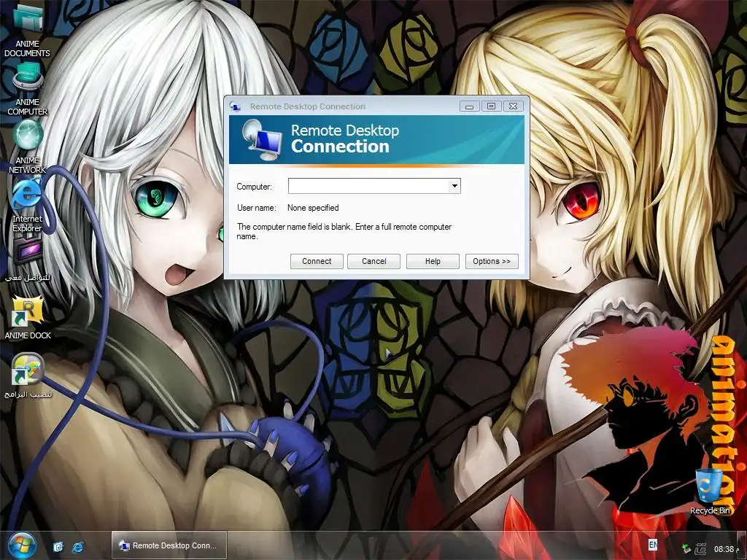Open the ANIME COMPUTER desktop icon
Screen dimensions: 747x560
point(27,89)
